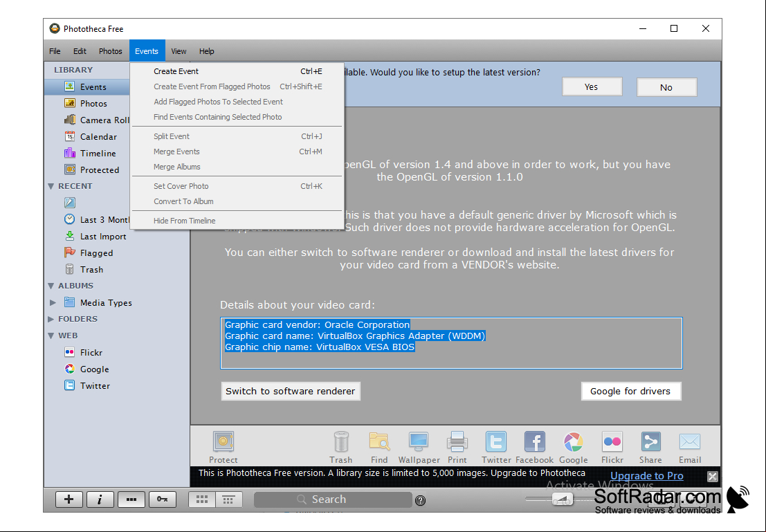This screenshot has width=766, height=532.
Task: Switch to thumbnail grid view
Action: click(x=202, y=499)
